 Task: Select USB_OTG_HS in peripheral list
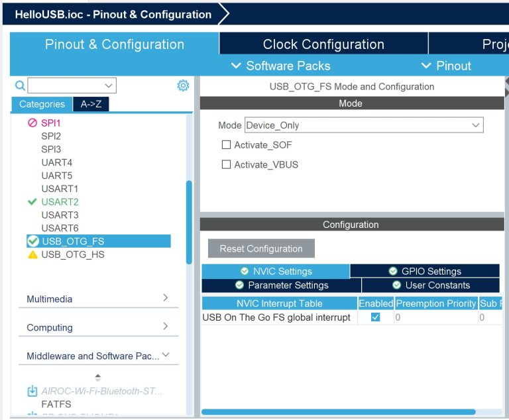pos(73,254)
